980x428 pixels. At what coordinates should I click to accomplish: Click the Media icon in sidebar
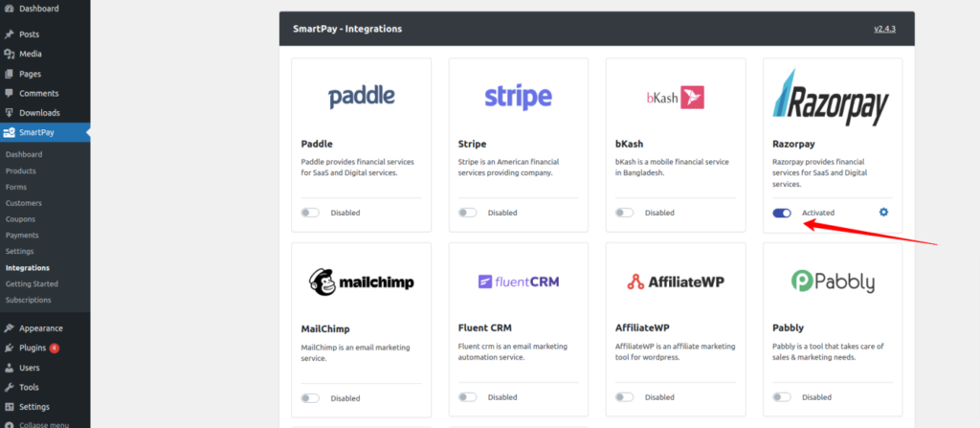click(9, 54)
